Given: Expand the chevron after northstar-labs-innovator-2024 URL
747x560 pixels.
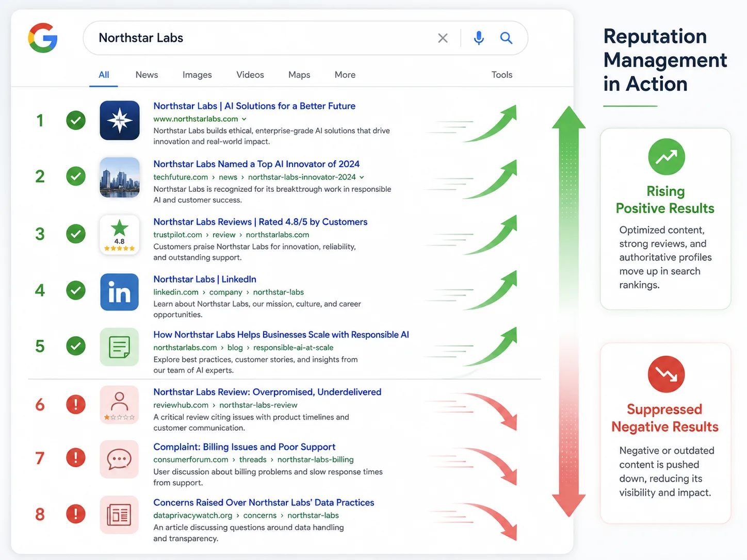Looking at the screenshot, I should click(x=362, y=177).
